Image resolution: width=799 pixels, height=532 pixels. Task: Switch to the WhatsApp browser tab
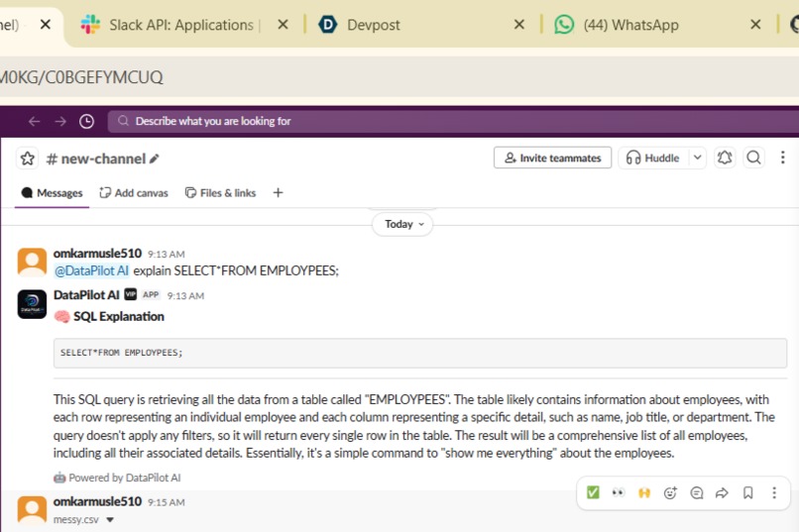tap(630, 25)
